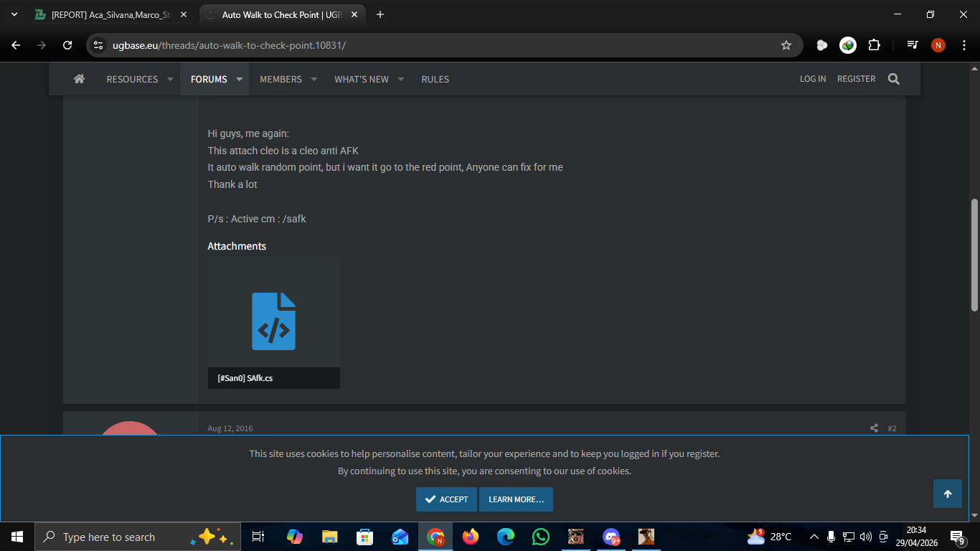
Task: View site information icon in the address bar
Action: coord(99,45)
